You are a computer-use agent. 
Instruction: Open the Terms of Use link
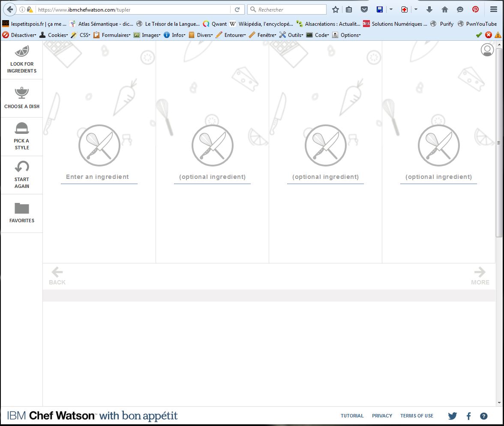pos(417,416)
